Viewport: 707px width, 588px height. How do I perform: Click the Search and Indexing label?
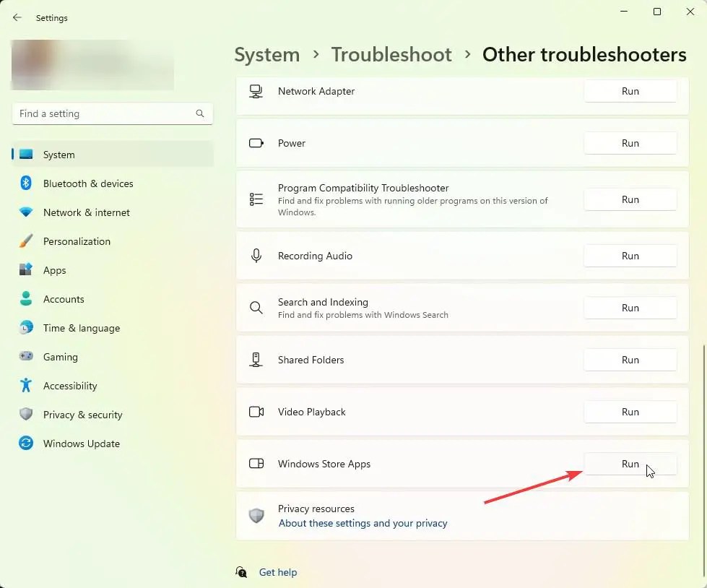(323, 302)
